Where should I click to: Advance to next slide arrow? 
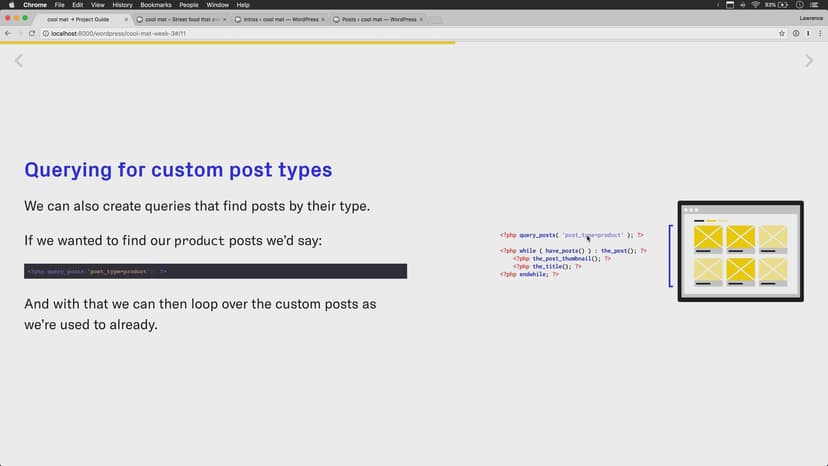tap(809, 61)
